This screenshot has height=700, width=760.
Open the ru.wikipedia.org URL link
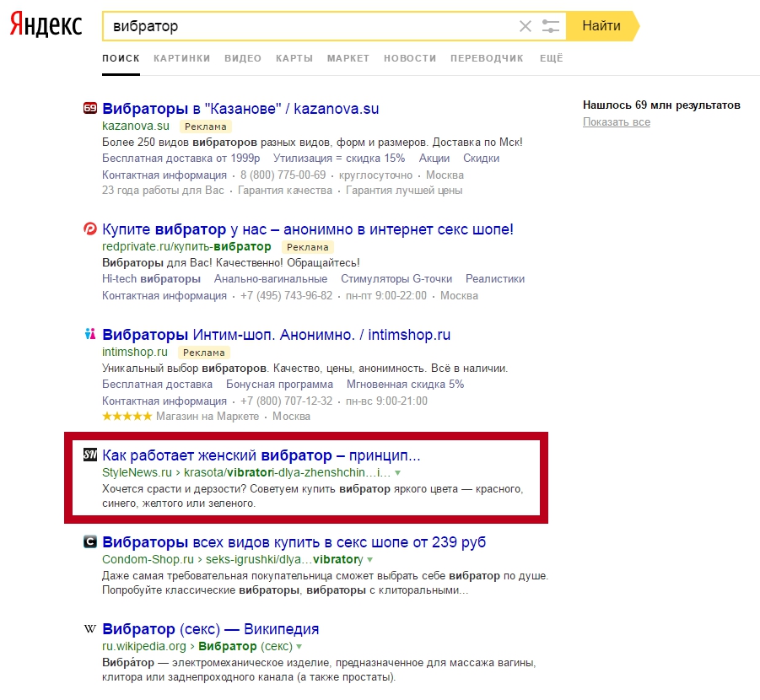tap(197, 647)
